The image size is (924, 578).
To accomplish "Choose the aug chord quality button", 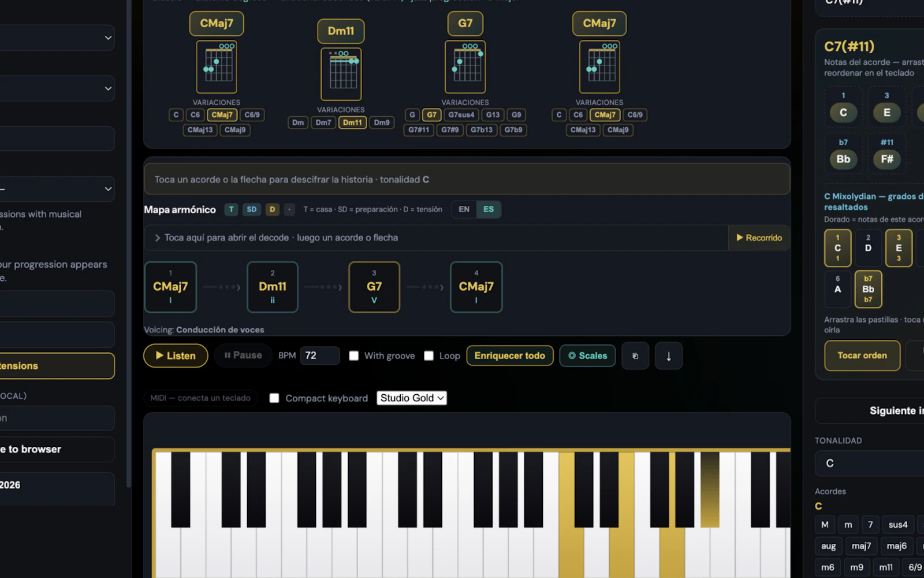I will tap(828, 546).
